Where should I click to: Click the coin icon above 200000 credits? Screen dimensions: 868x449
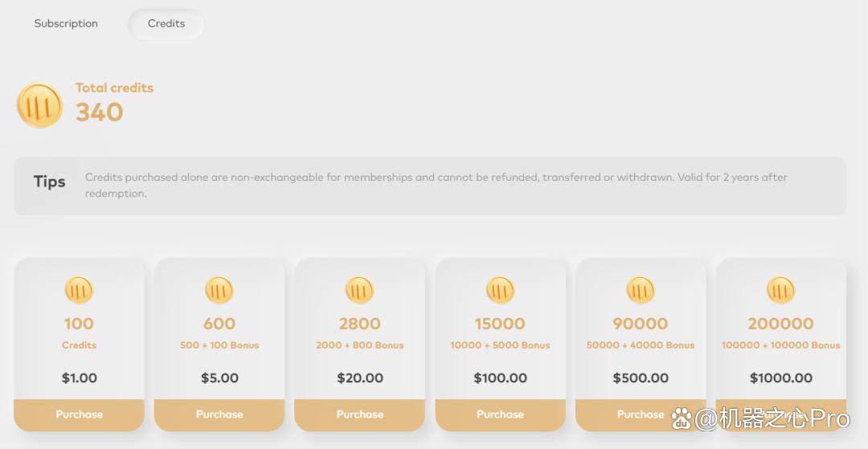click(781, 290)
